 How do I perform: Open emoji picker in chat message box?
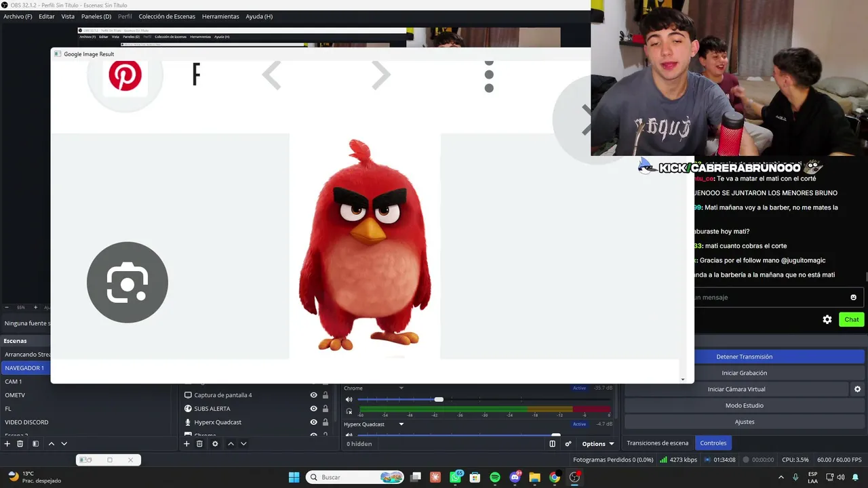[x=853, y=297]
